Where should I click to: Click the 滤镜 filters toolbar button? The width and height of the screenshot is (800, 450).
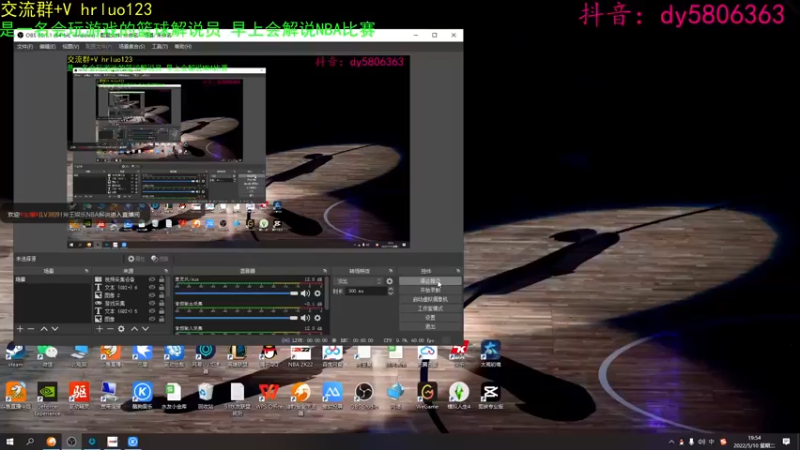160,259
